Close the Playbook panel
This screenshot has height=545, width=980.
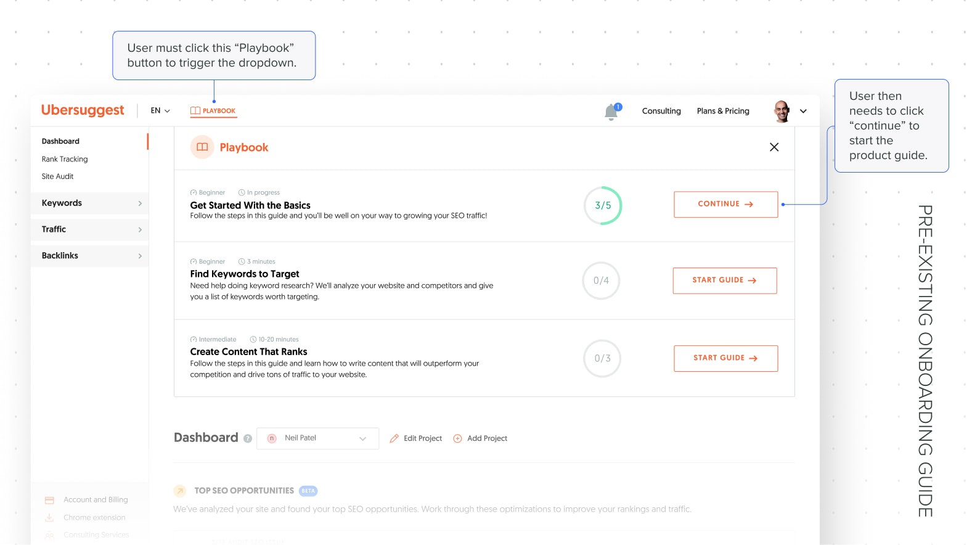(774, 147)
